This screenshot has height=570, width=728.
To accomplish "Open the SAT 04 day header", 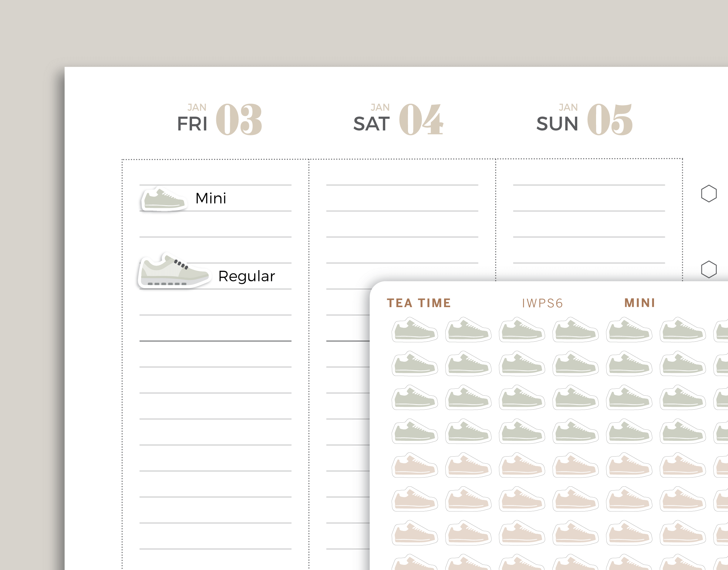I will click(398, 119).
